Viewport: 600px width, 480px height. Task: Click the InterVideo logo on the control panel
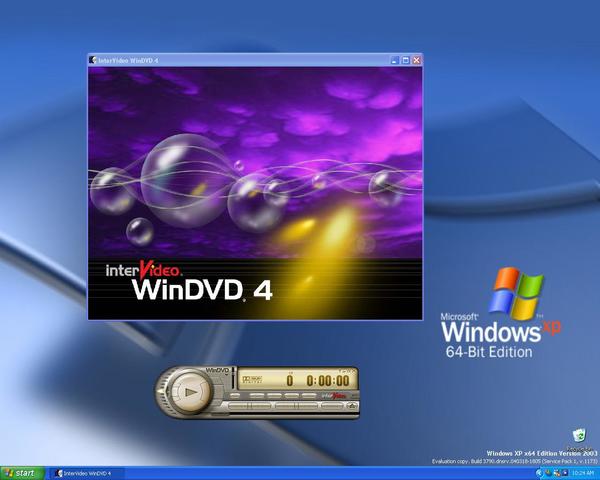[334, 395]
